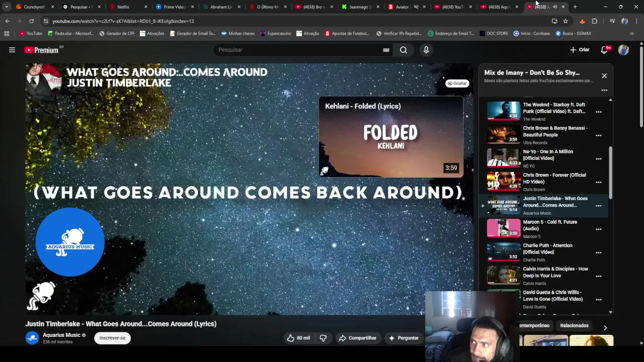The height and width of the screenshot is (362, 644).
Task: Open the YouTube bookmark
Action: (x=31, y=34)
